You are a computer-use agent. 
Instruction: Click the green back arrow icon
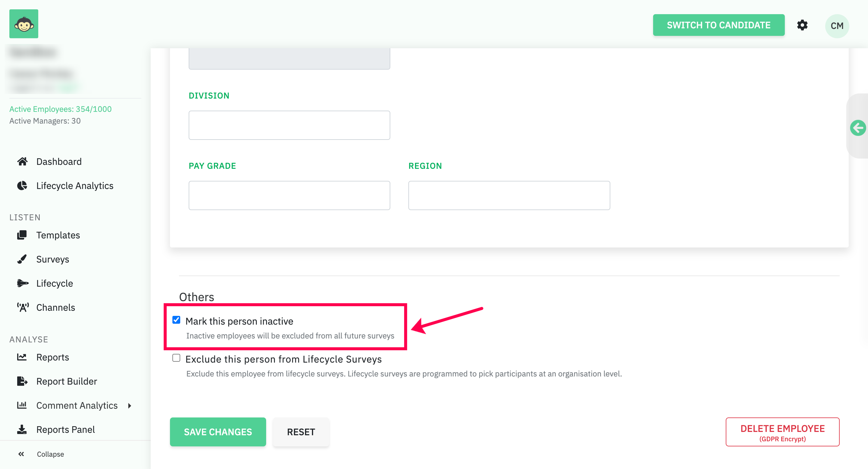(857, 128)
